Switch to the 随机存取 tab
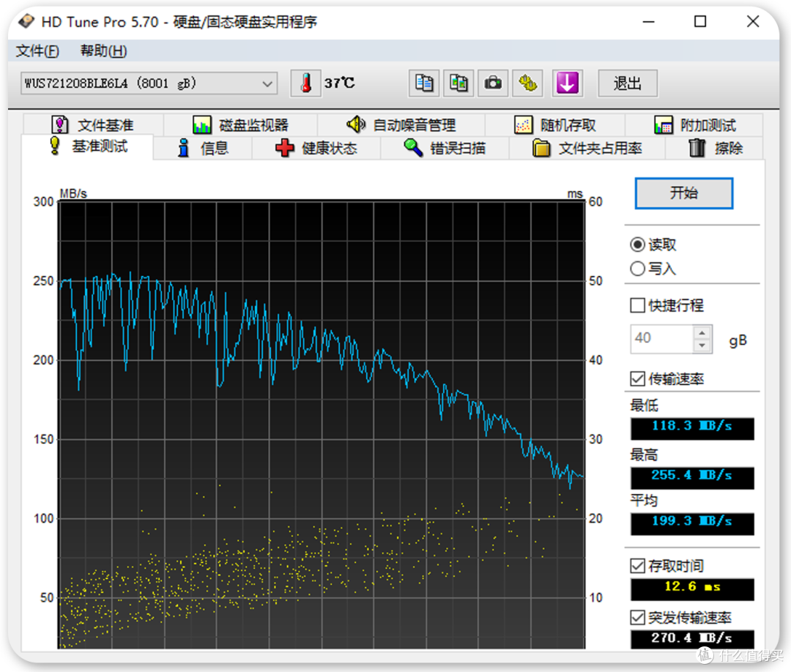Image resolution: width=791 pixels, height=672 pixels. point(555,124)
